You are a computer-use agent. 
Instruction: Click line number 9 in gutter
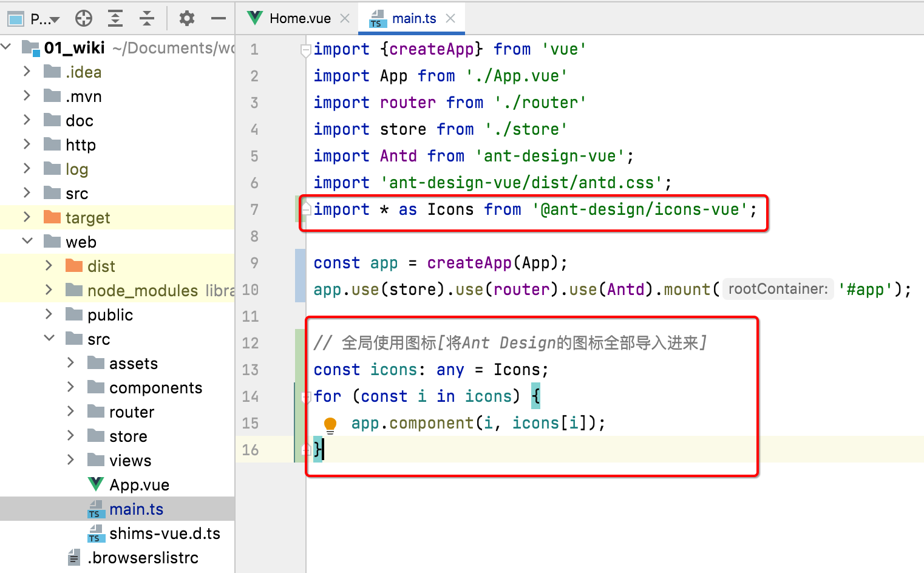point(254,263)
